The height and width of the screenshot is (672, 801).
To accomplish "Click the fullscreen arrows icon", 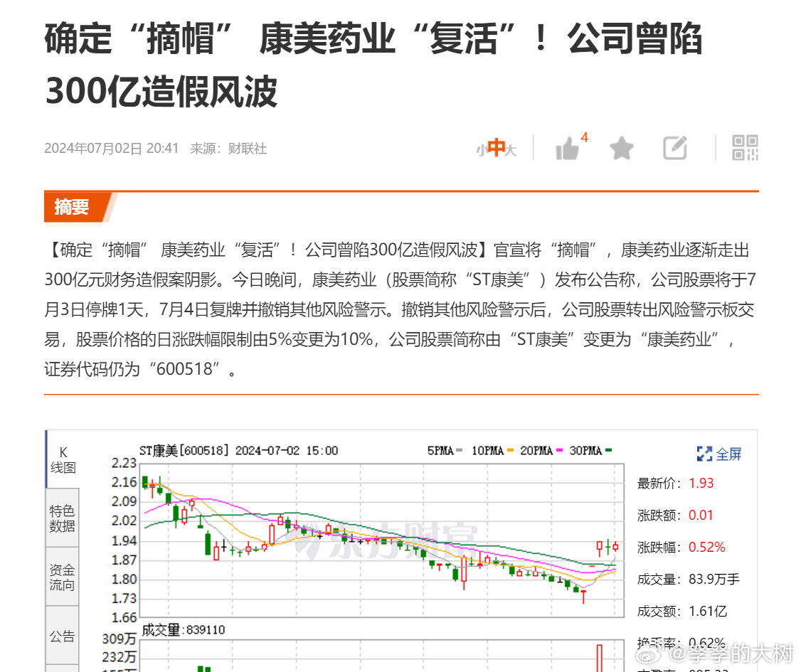I will pyautogui.click(x=704, y=454).
